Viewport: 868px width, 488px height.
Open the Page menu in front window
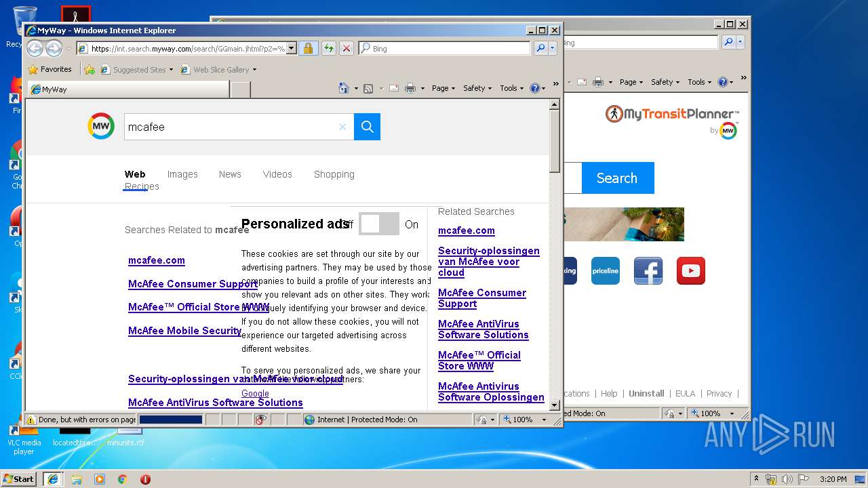point(443,88)
